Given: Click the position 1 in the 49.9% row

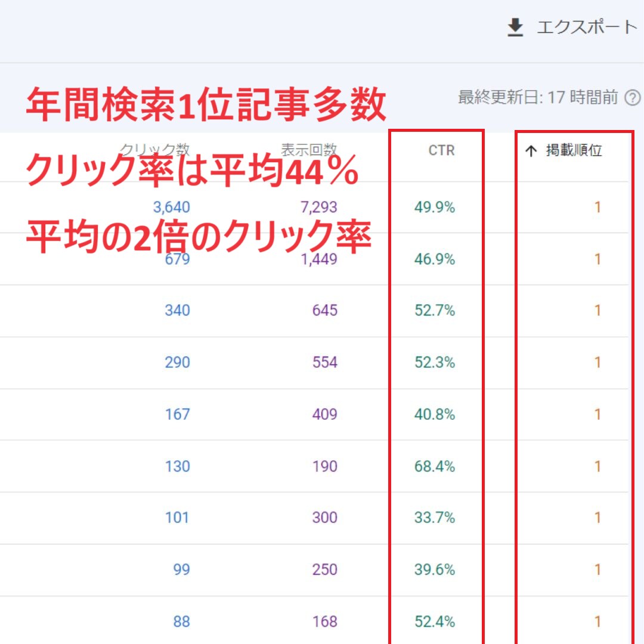Looking at the screenshot, I should pyautogui.click(x=597, y=207).
